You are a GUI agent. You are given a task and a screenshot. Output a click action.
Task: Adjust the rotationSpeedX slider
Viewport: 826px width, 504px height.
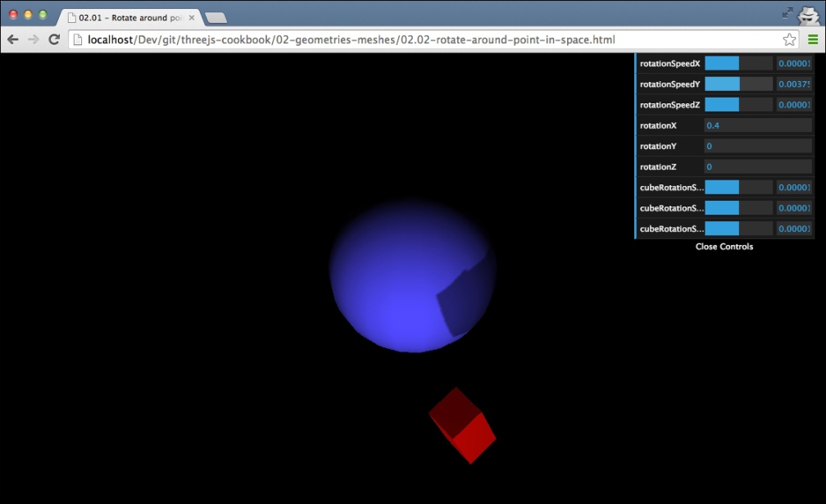click(x=738, y=64)
